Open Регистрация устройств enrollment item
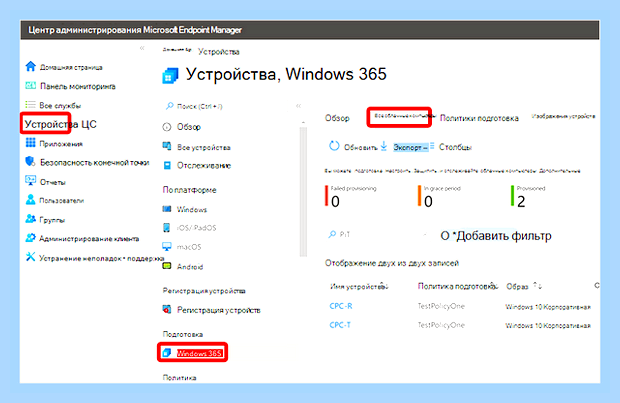The width and height of the screenshot is (620, 403). (x=212, y=310)
